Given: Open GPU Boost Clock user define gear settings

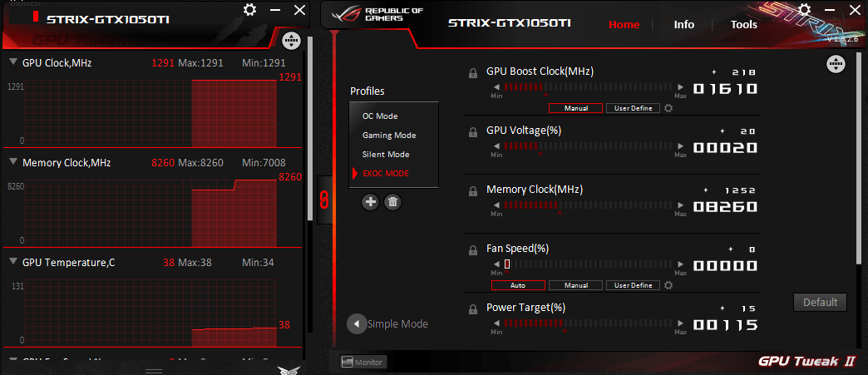Looking at the screenshot, I should point(668,108).
